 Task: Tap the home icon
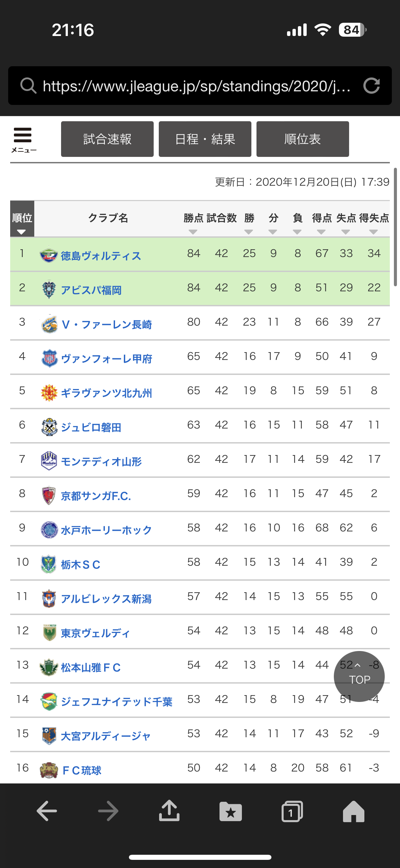coord(354,811)
